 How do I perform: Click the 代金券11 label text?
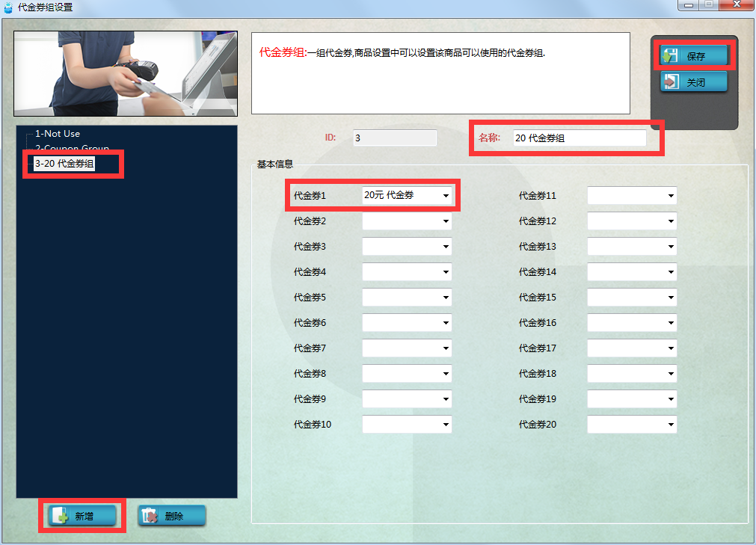point(537,196)
